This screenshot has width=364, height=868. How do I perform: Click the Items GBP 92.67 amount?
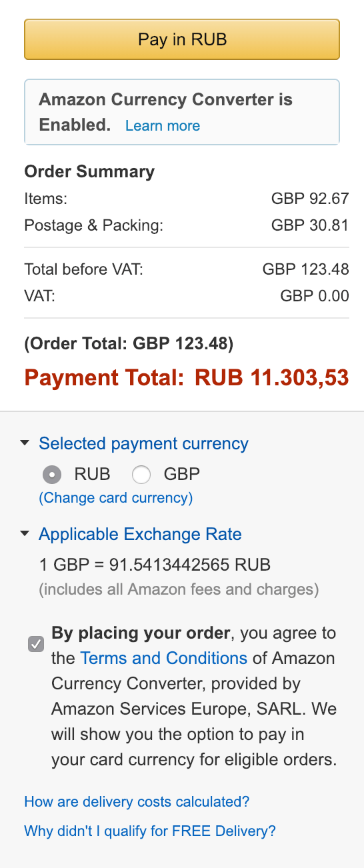click(310, 198)
